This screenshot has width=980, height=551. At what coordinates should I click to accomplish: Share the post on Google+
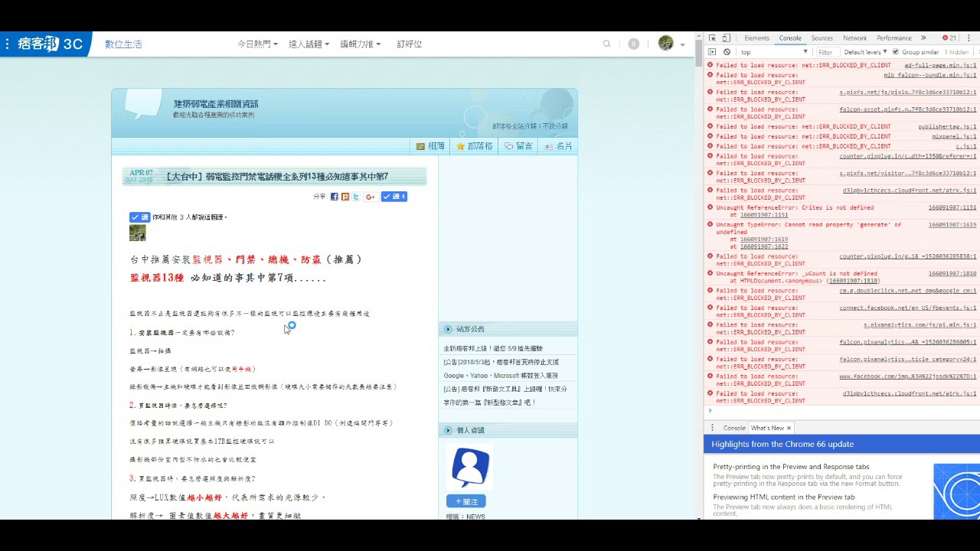[371, 197]
